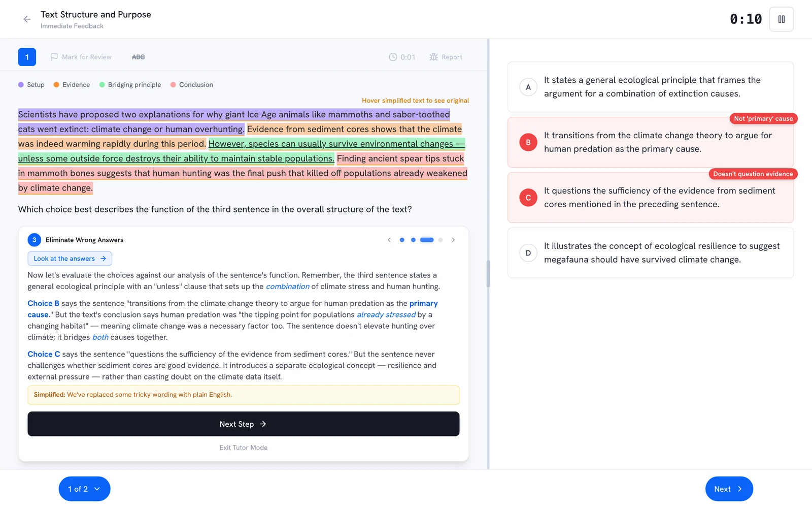Click the green highlighted bridging sentence
This screenshot has height=508, width=812.
[242, 151]
